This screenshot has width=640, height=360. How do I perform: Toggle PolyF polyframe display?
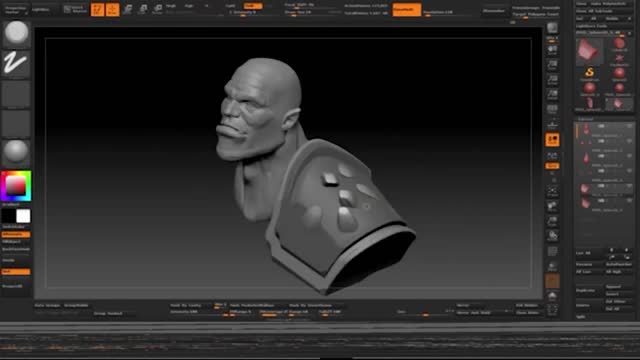coord(552,251)
